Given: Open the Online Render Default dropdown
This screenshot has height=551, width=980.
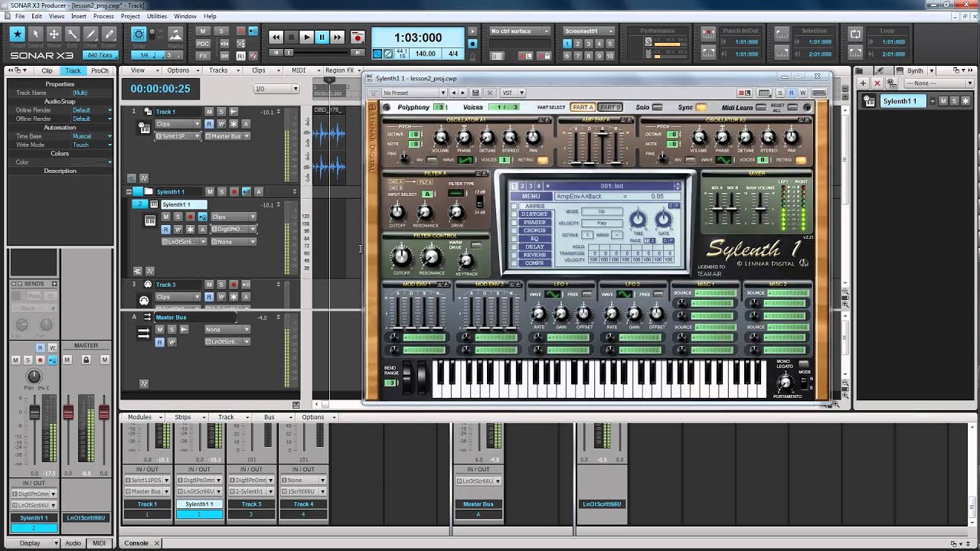Looking at the screenshot, I should click(93, 110).
